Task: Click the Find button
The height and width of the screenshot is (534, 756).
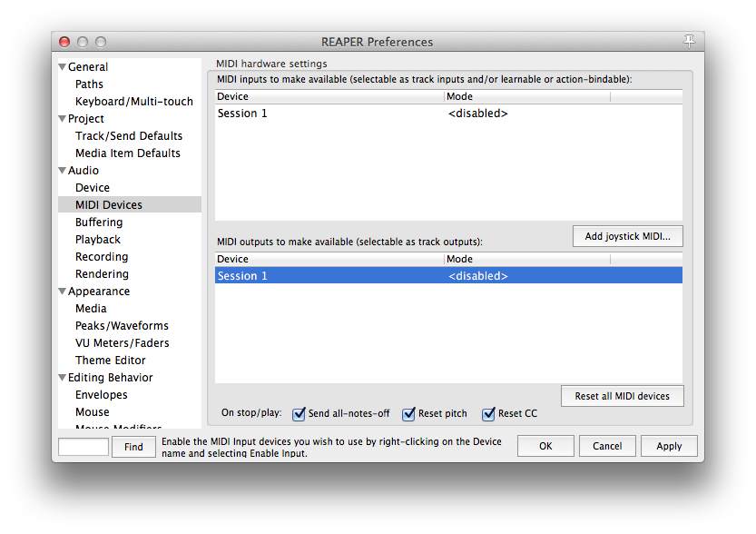Action: (133, 447)
